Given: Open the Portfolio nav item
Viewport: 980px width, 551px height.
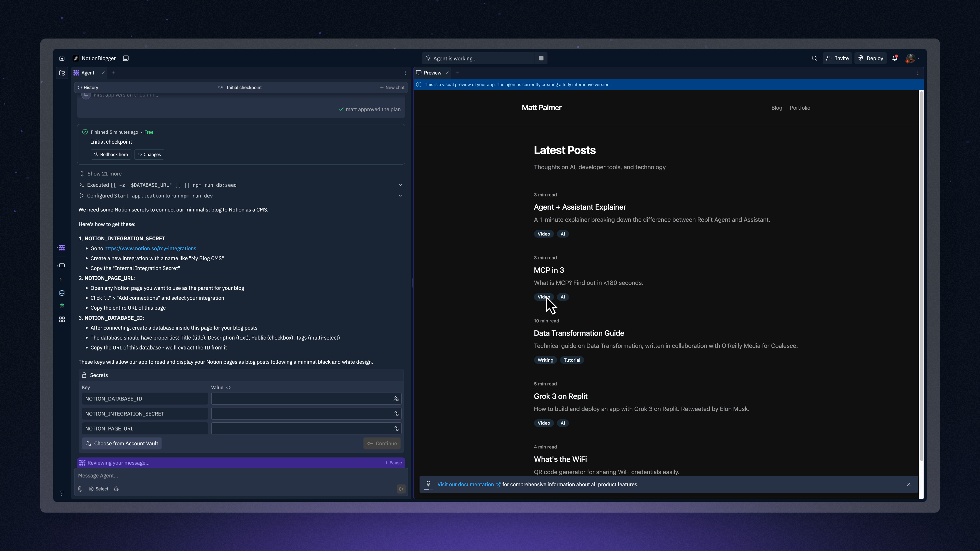Looking at the screenshot, I should point(800,108).
